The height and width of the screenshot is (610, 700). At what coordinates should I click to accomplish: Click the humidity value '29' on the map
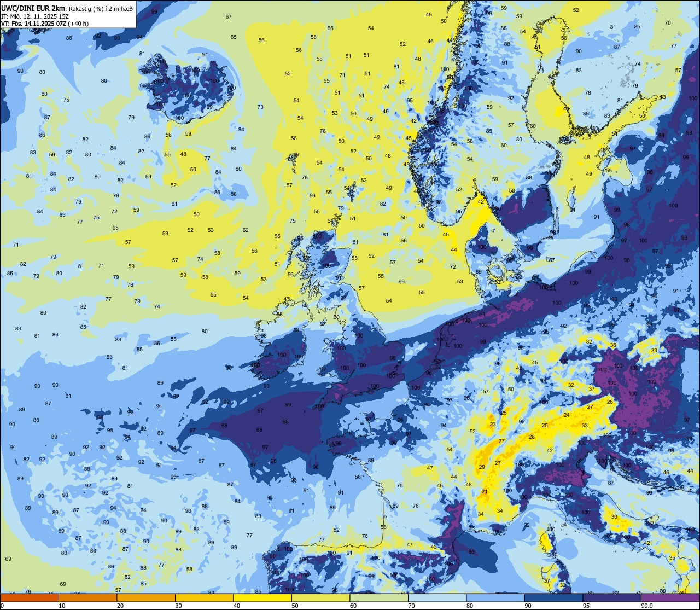(482, 467)
